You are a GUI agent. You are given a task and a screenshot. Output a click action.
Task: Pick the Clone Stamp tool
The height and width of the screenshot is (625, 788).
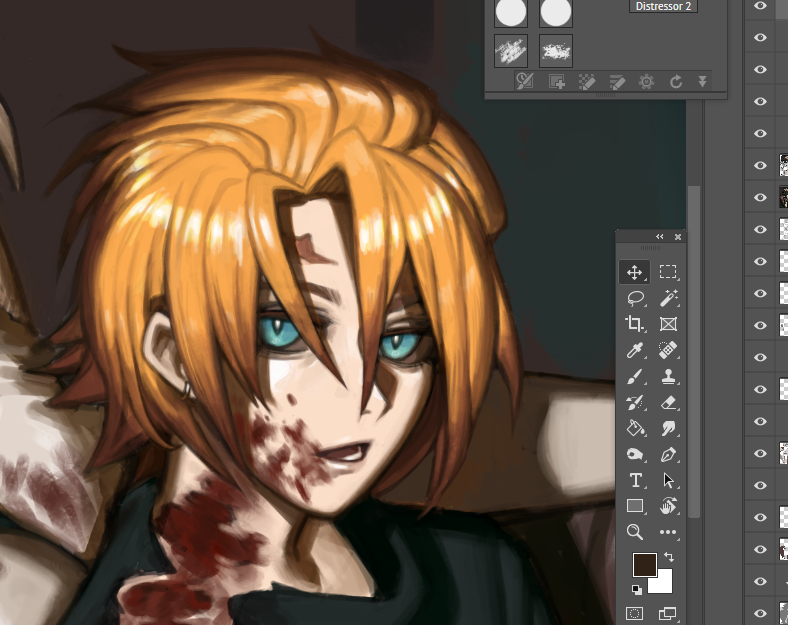pos(668,377)
